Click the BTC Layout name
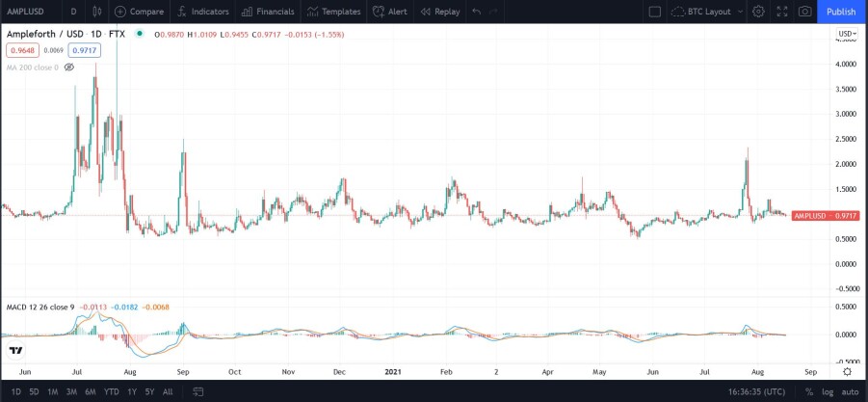Image resolution: width=868 pixels, height=402 pixels. [x=709, y=11]
